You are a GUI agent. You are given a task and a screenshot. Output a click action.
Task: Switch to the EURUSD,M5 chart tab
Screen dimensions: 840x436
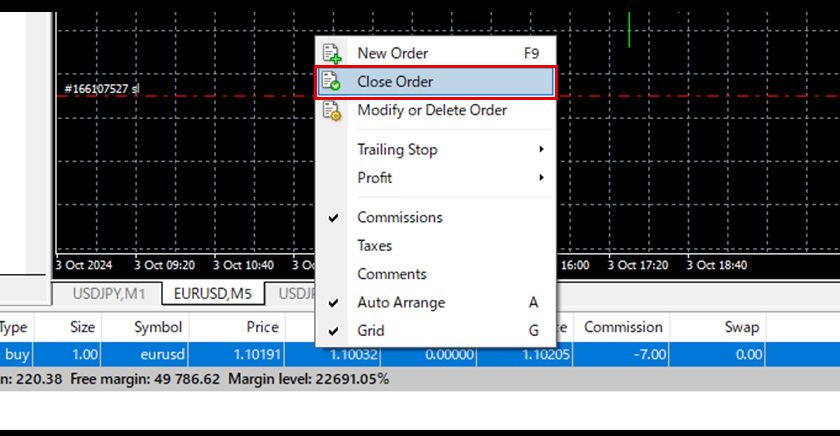[x=212, y=293]
